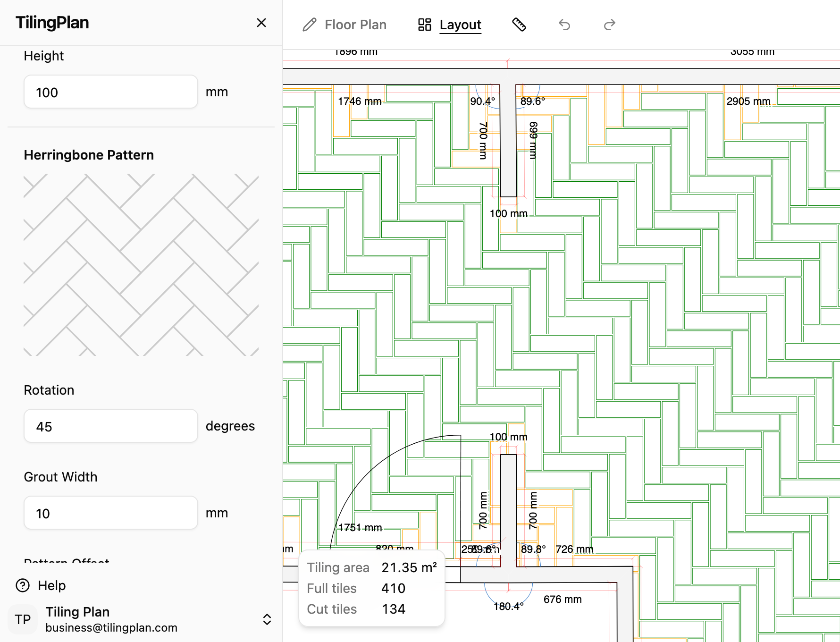Viewport: 840px width, 642px height.
Task: Click the 180.4° angle label
Action: [508, 606]
